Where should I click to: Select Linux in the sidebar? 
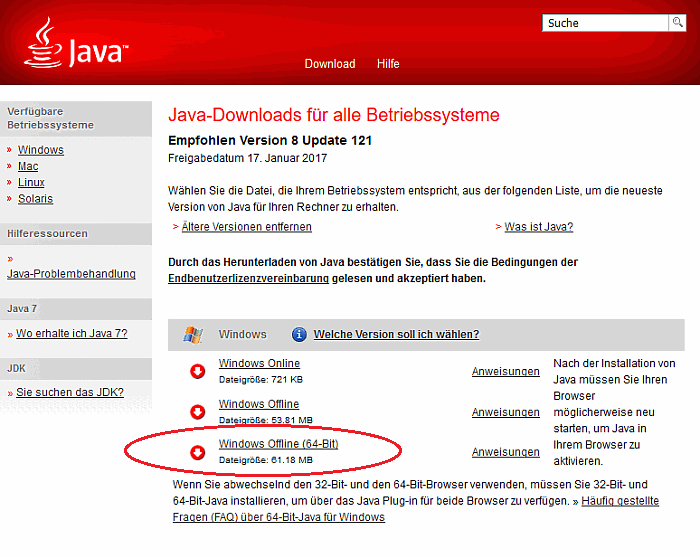[31, 183]
